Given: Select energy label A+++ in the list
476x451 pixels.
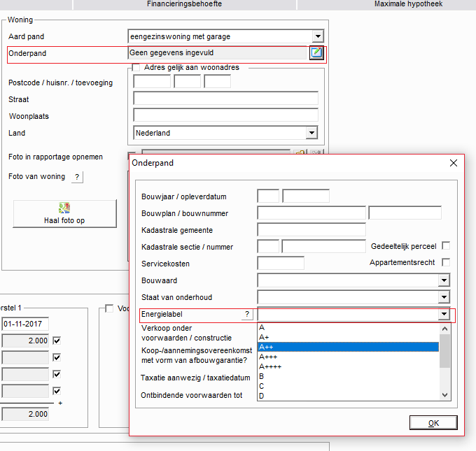Looking at the screenshot, I should point(348,357).
